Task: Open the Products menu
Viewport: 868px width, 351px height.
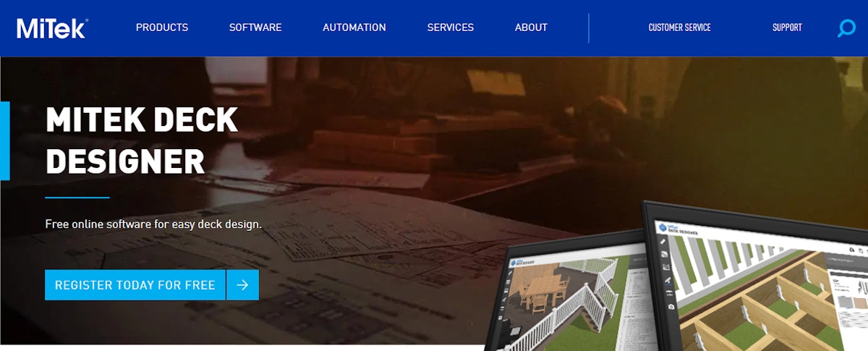Action: (x=162, y=28)
